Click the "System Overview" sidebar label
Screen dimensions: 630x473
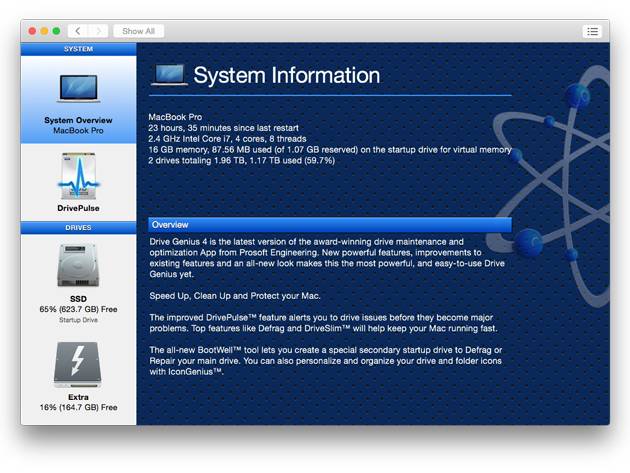[78, 120]
